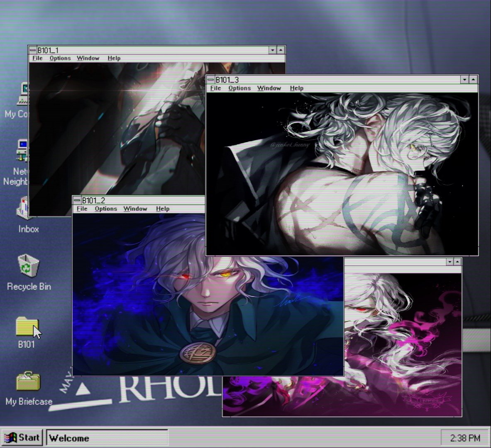Open Help menu in B101_1 window

click(x=114, y=58)
